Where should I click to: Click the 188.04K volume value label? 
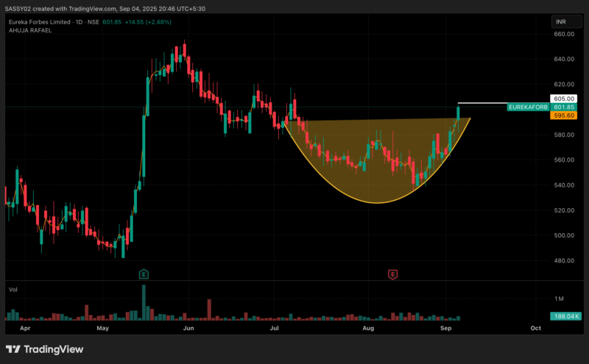pos(564,316)
